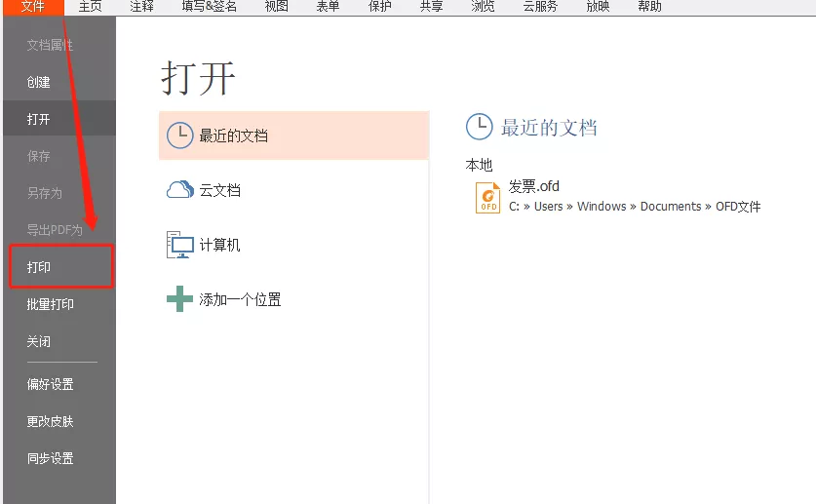Click the computer icon for 计算机

click(180, 245)
